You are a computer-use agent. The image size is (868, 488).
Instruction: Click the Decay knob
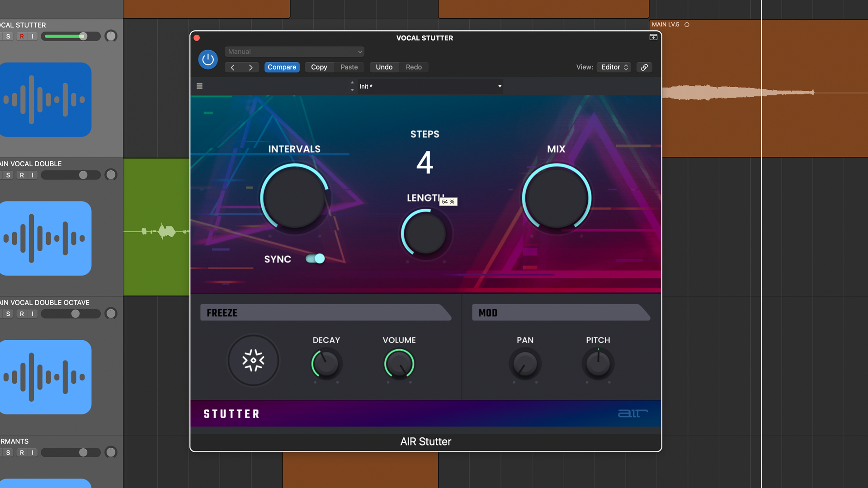point(326,364)
